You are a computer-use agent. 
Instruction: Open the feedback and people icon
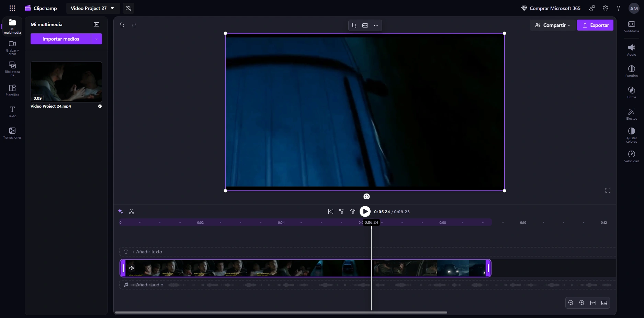[x=592, y=8]
